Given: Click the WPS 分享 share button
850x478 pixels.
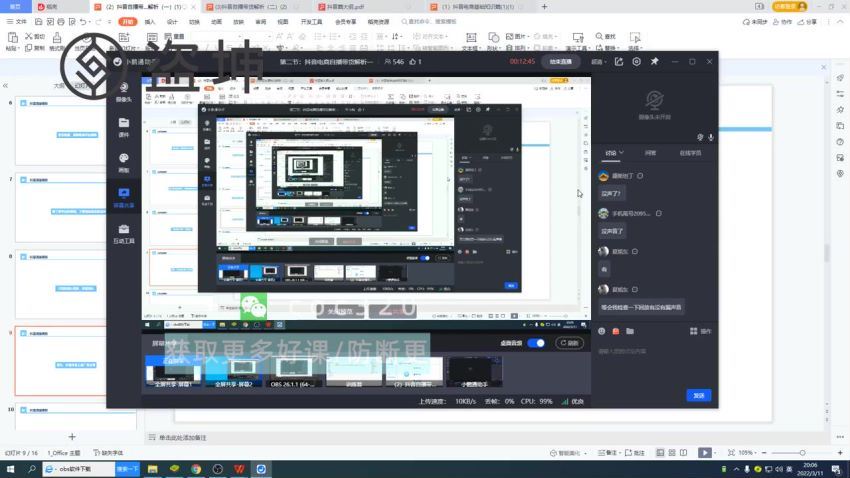Looking at the screenshot, I should pyautogui.click(x=807, y=22).
